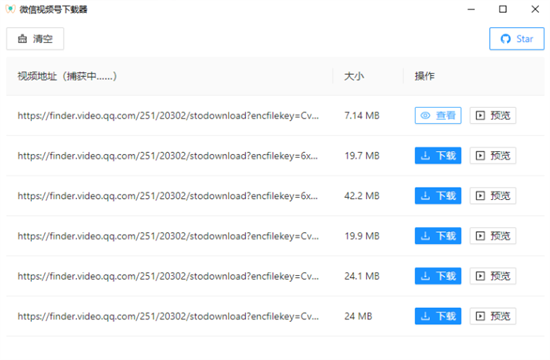The width and height of the screenshot is (550, 360).
Task: Download the 19.7 MB video
Action: (438, 155)
